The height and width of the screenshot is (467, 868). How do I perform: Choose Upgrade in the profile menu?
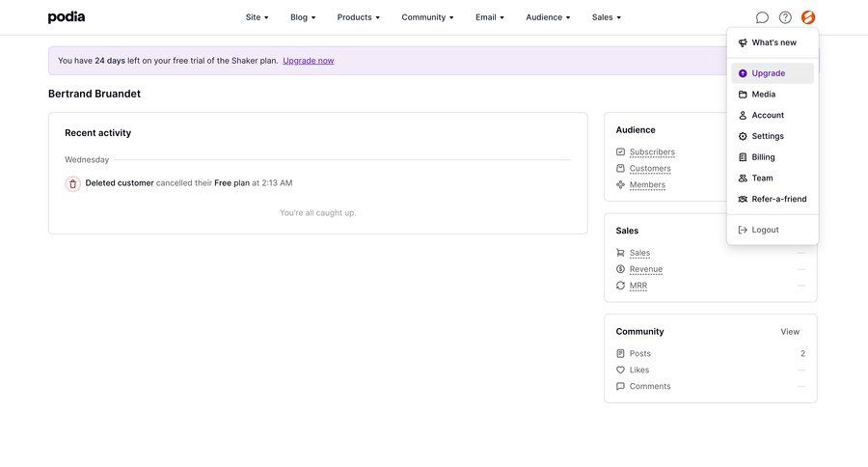773,73
